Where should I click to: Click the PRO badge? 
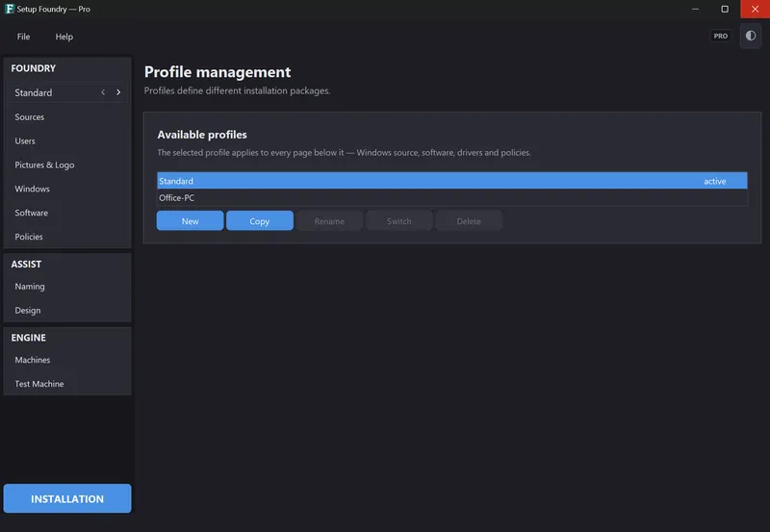coord(720,36)
